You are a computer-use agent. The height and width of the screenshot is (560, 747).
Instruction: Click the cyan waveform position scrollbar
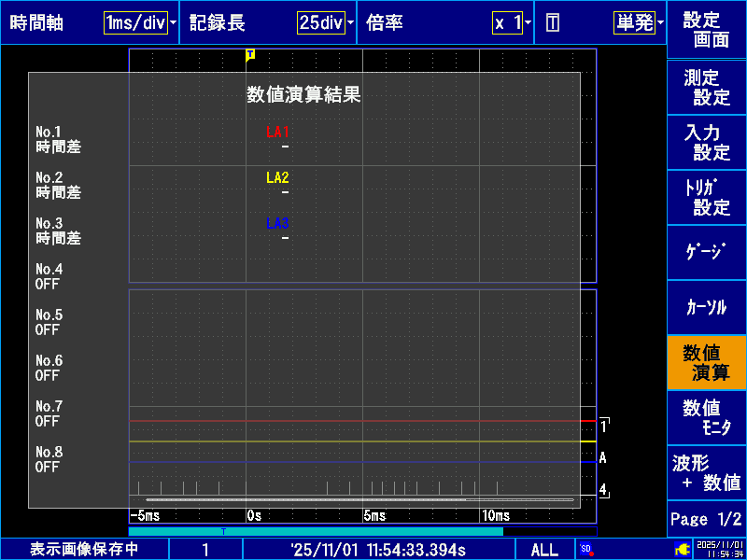click(316, 531)
